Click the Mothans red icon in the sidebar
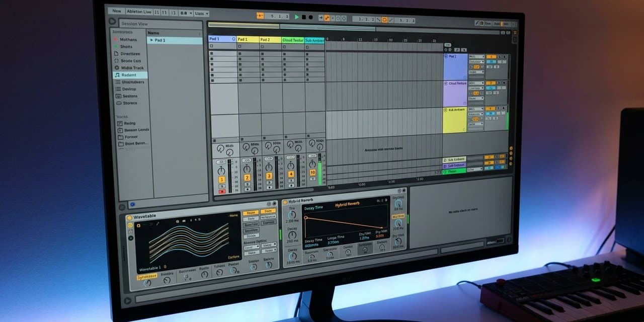644x322 pixels. (116, 39)
